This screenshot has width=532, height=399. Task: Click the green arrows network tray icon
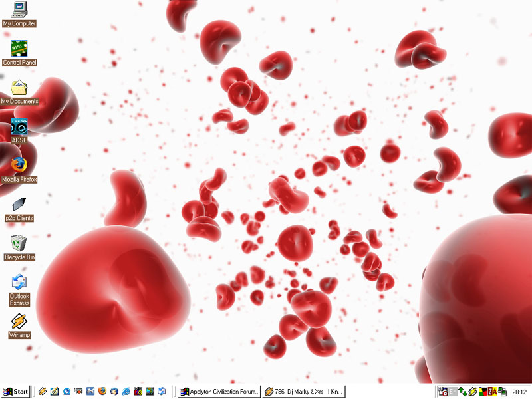[x=463, y=392]
